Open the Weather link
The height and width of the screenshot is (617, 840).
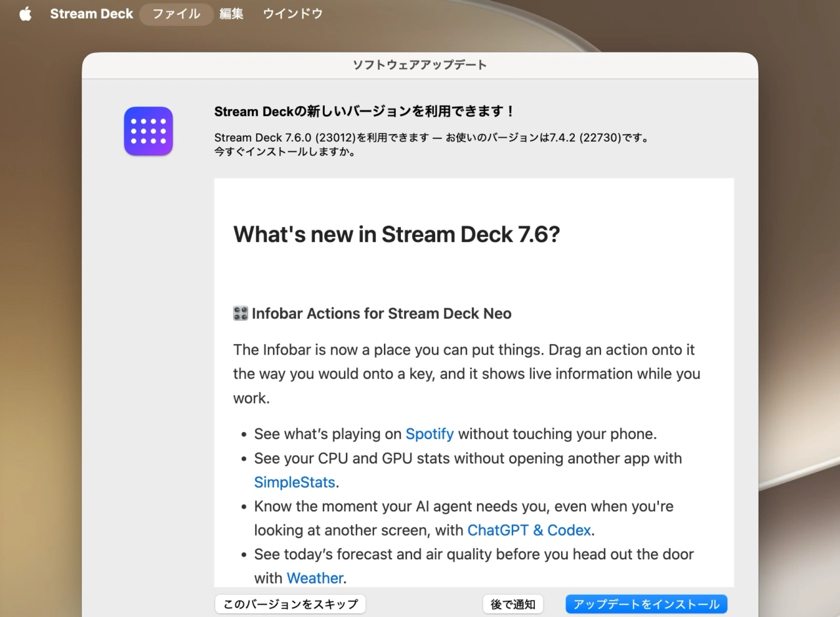pyautogui.click(x=315, y=578)
